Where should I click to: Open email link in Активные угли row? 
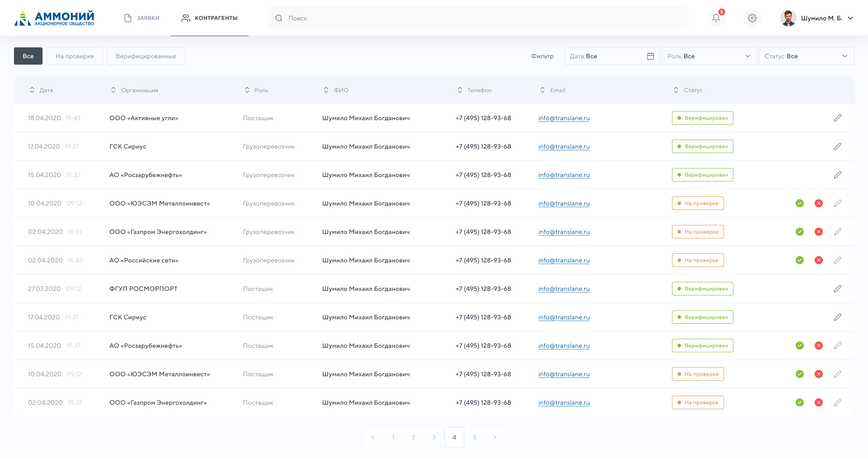tap(564, 118)
